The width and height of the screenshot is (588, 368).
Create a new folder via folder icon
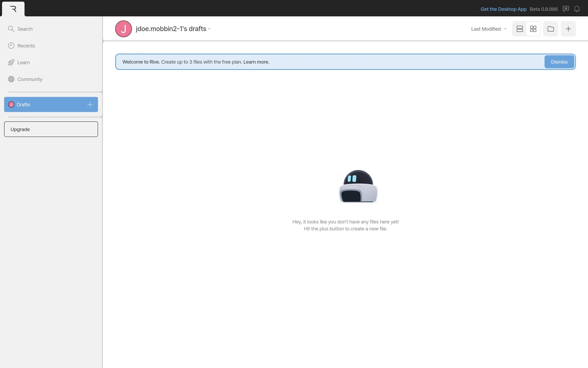[x=551, y=29]
